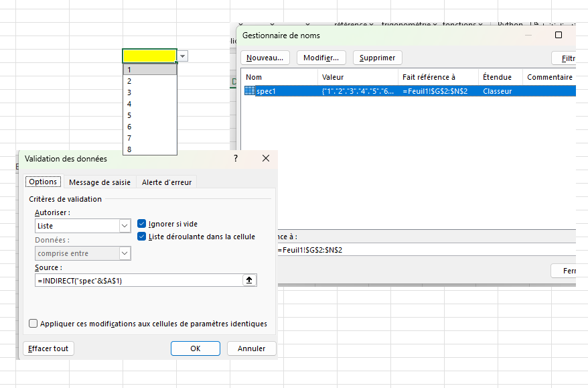588x388 pixels.
Task: Sort by the Étendue column header
Action: pyautogui.click(x=497, y=77)
